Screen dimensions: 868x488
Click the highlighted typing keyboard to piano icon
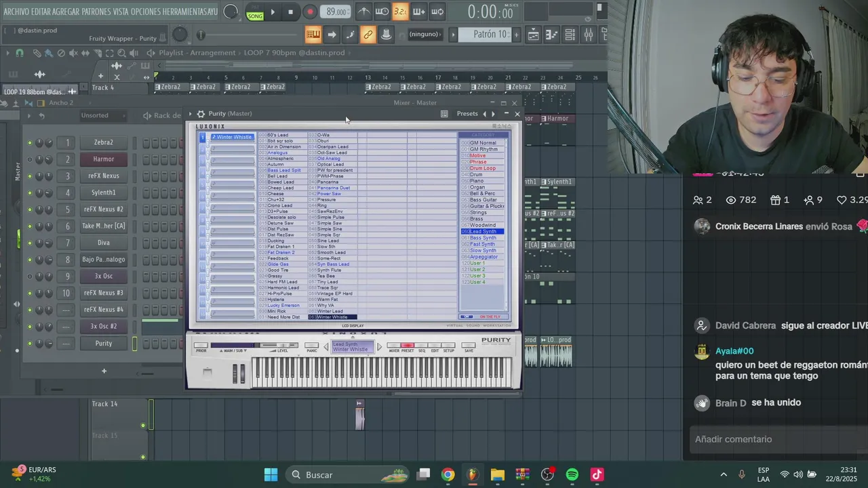pyautogui.click(x=313, y=35)
